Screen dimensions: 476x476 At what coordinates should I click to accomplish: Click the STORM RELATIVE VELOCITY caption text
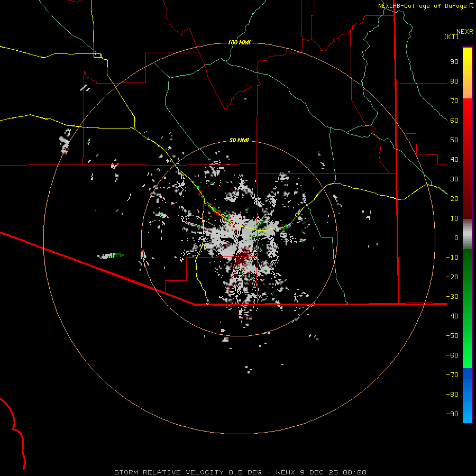coord(170,472)
